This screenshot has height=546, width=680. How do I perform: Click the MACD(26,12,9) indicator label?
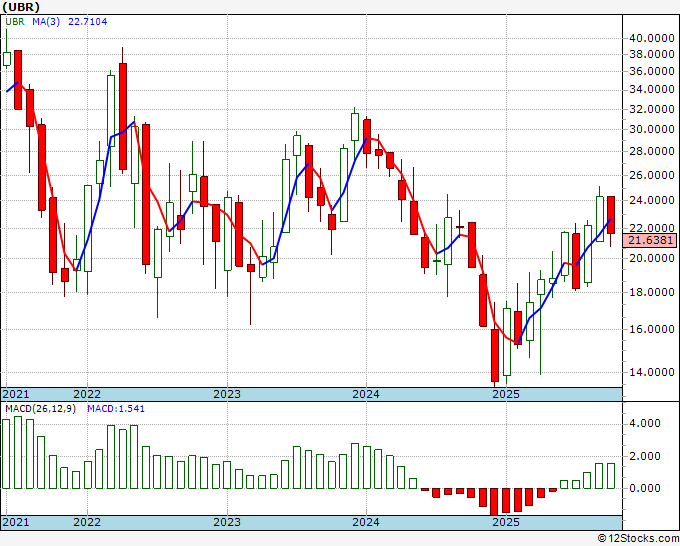(x=40, y=409)
